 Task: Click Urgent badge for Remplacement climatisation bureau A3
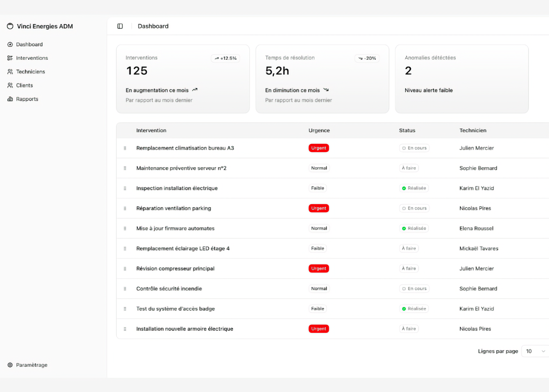(319, 148)
